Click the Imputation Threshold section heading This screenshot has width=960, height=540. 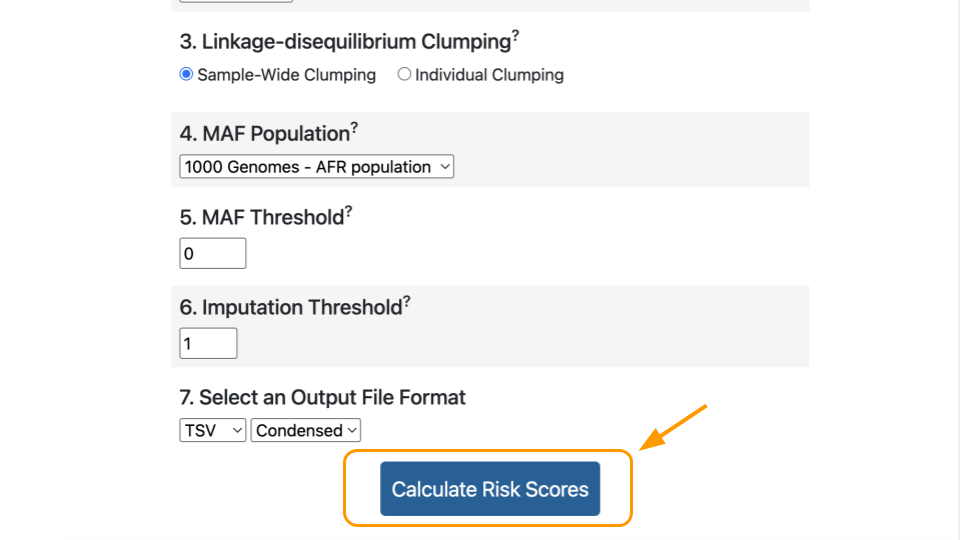click(291, 307)
